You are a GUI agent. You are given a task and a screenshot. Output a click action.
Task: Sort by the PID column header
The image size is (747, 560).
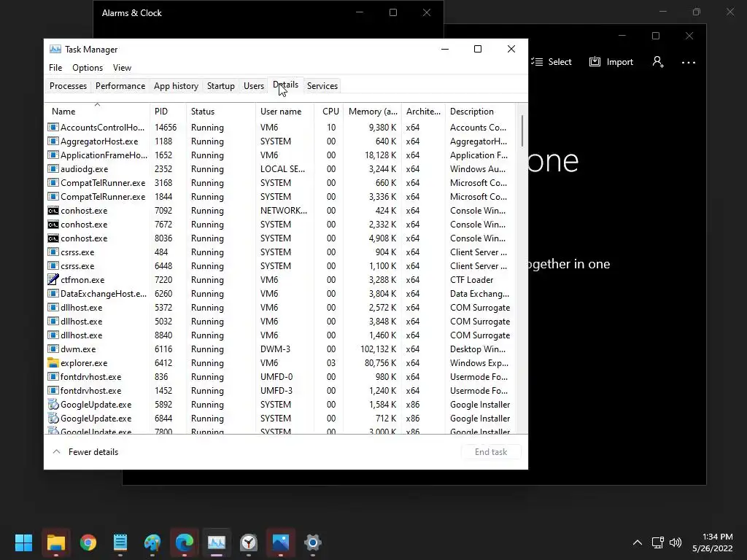click(168, 112)
